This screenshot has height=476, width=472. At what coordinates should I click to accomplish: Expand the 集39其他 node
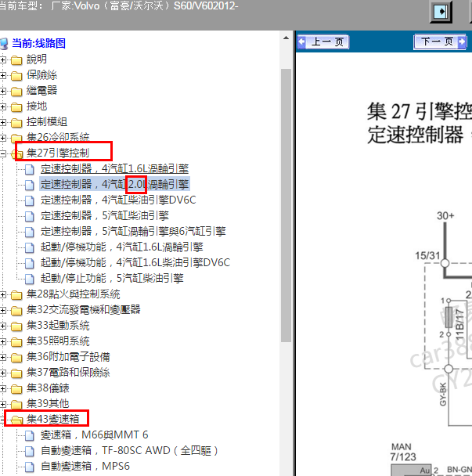(x=2, y=404)
